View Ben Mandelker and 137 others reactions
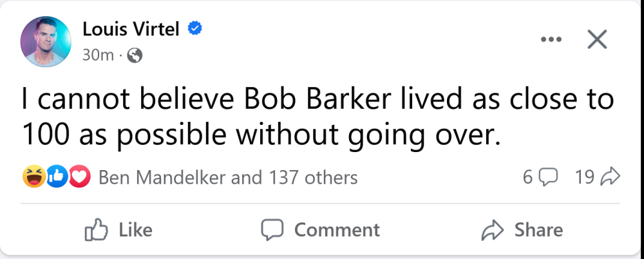This screenshot has width=644, height=259. pos(228,177)
